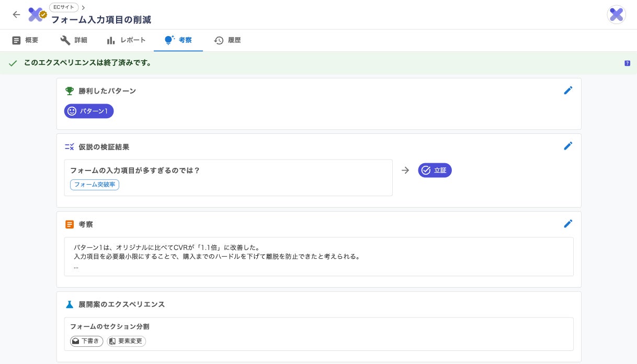Click the orange note icon beside 考察
637x364 pixels.
70,224
